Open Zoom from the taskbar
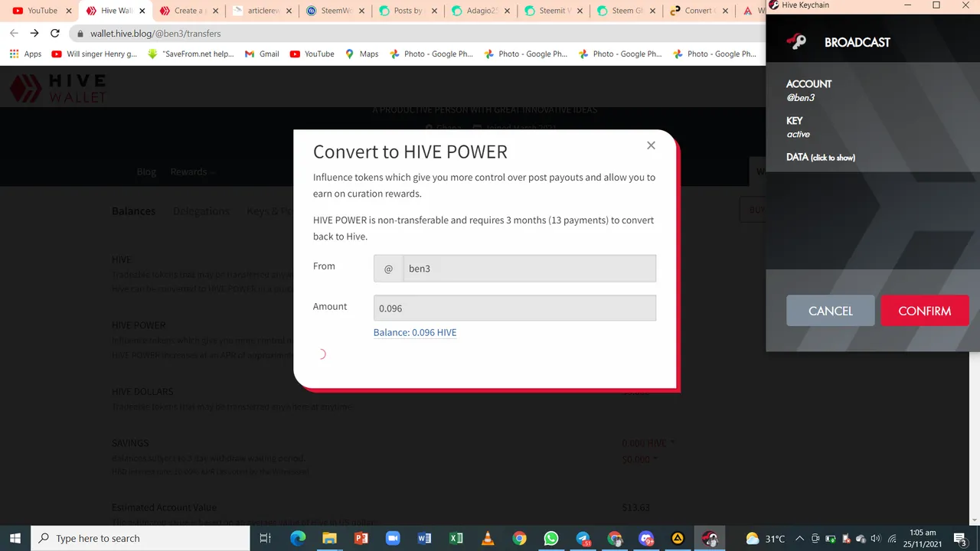Screen dimensions: 980x551 393,538
